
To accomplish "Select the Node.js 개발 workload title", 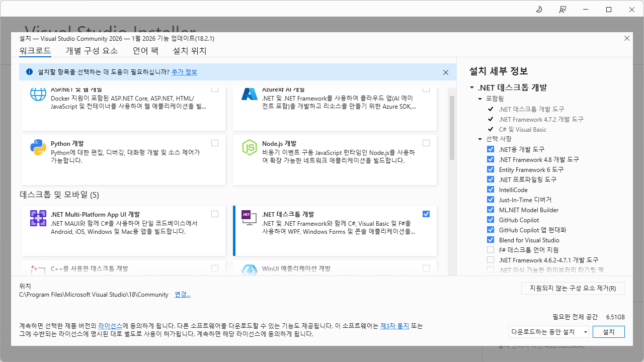I will tap(279, 144).
